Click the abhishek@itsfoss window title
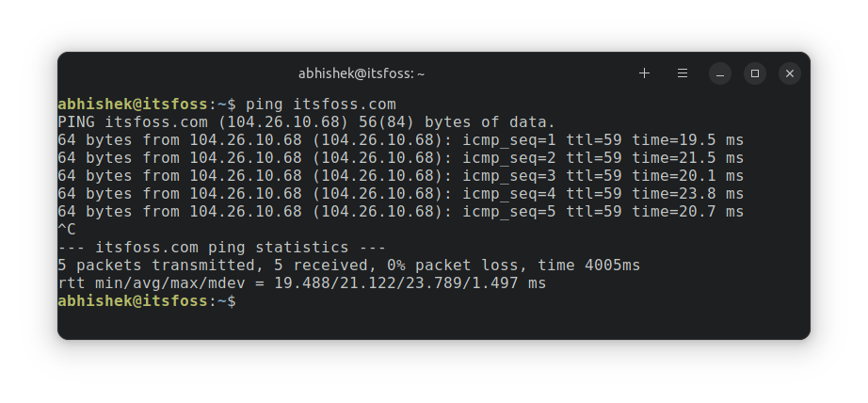 (362, 73)
